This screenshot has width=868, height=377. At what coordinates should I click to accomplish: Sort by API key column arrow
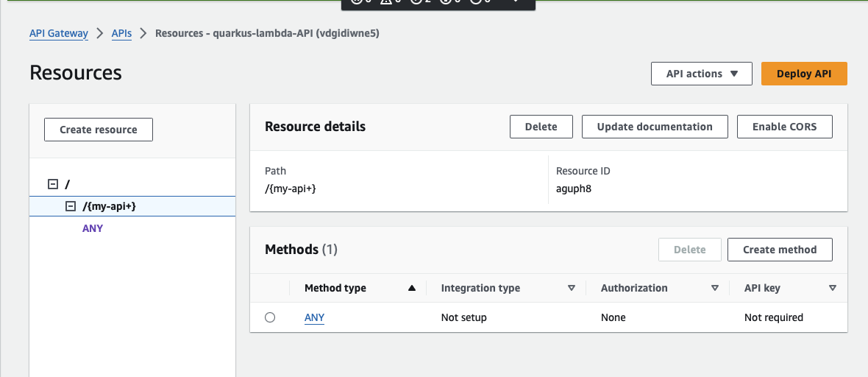click(833, 289)
